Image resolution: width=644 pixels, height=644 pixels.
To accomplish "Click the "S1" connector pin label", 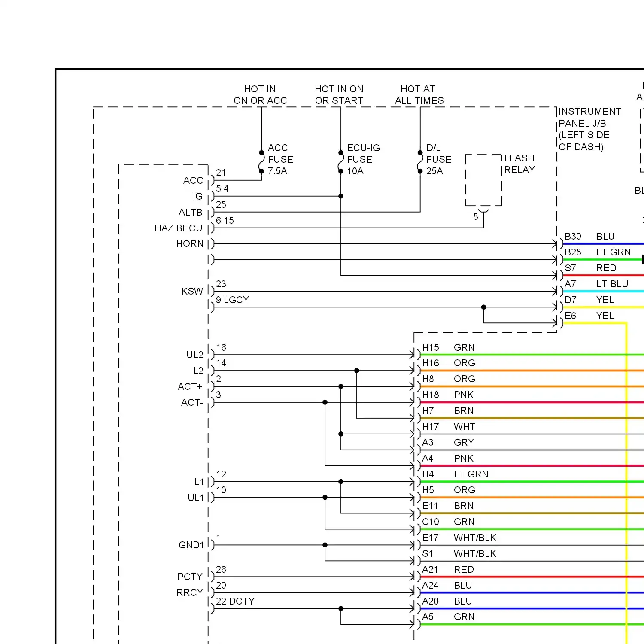I will coord(428,553).
